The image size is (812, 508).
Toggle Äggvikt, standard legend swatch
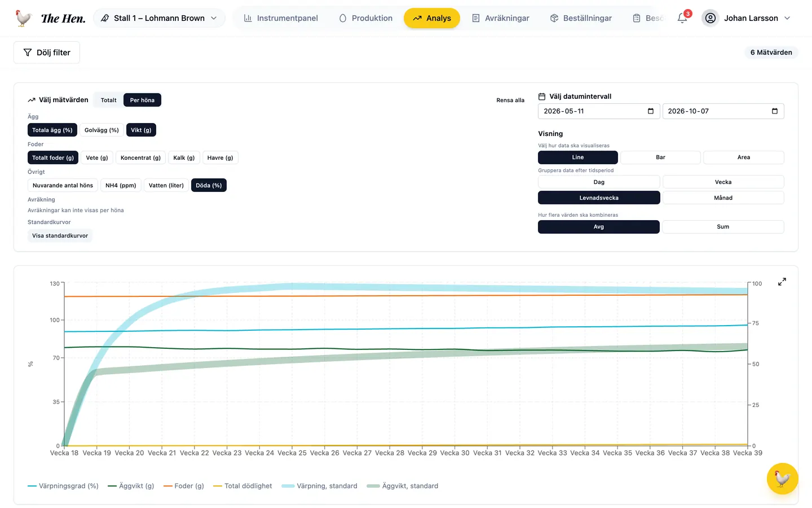pyautogui.click(x=373, y=486)
